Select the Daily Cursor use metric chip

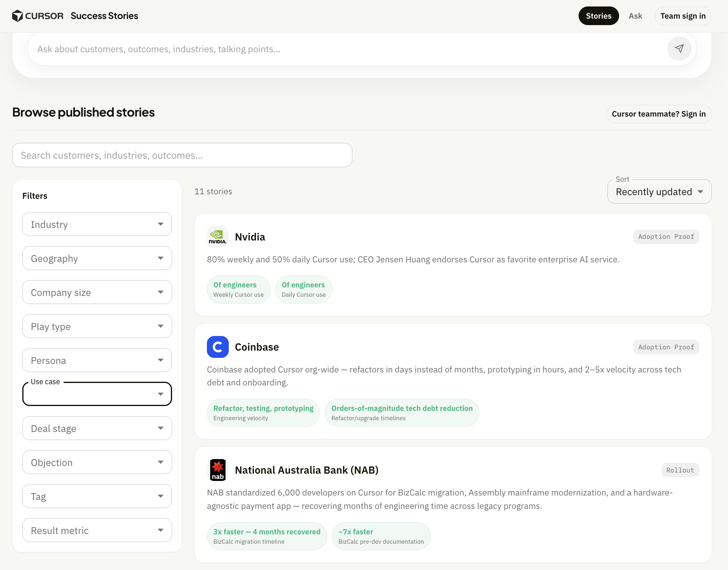[304, 289]
